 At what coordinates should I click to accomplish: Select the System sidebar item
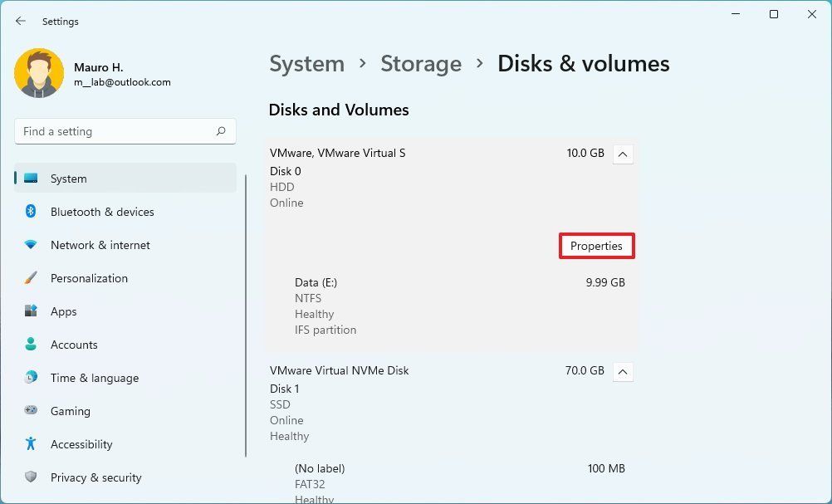coord(68,179)
